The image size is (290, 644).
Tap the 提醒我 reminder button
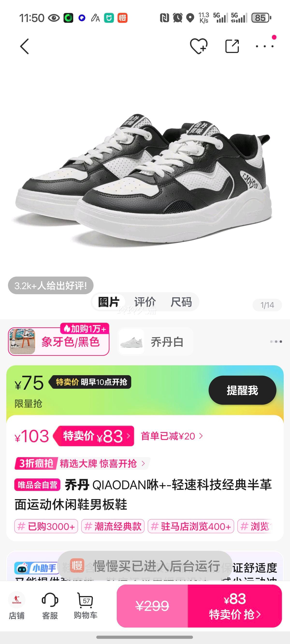point(242,390)
